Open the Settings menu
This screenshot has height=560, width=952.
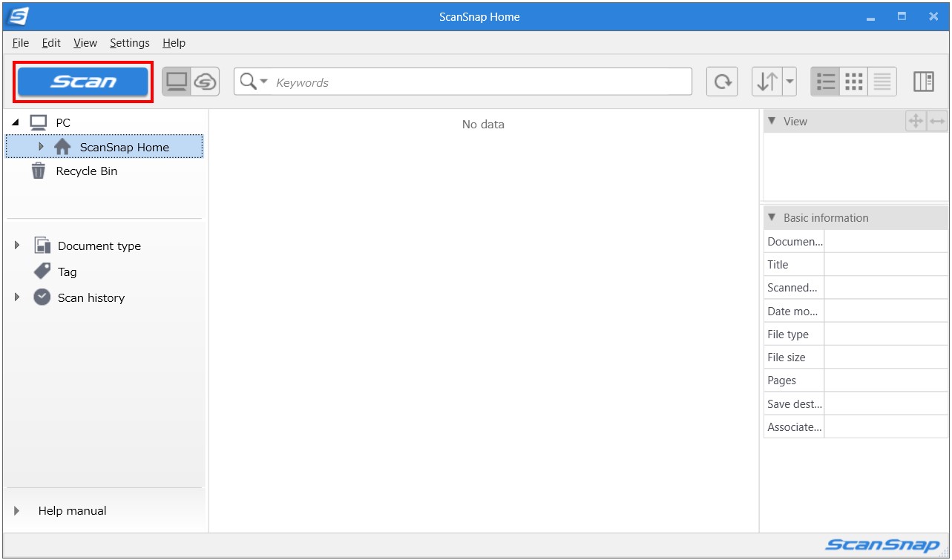click(x=130, y=43)
